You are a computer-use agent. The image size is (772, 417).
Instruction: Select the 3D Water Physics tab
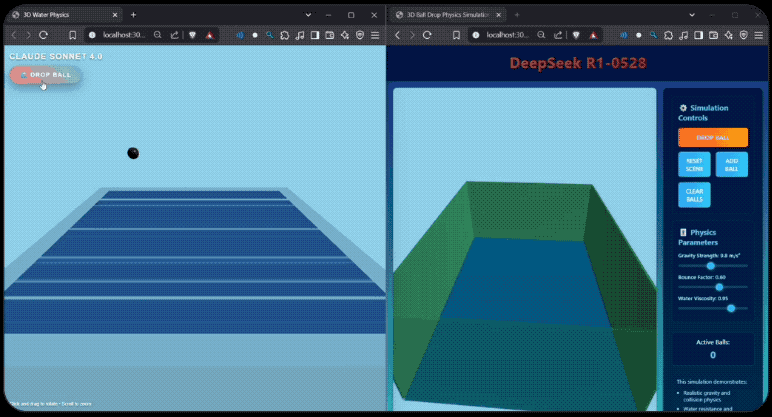(64, 15)
